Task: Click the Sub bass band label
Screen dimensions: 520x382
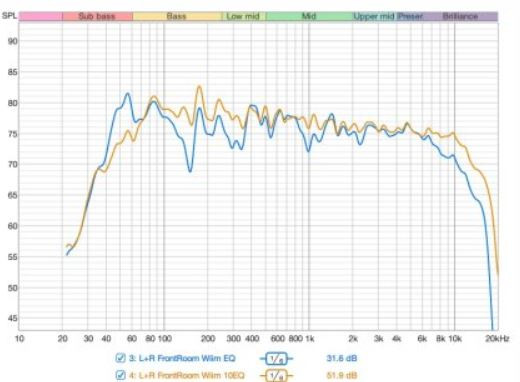Action: 97,16
